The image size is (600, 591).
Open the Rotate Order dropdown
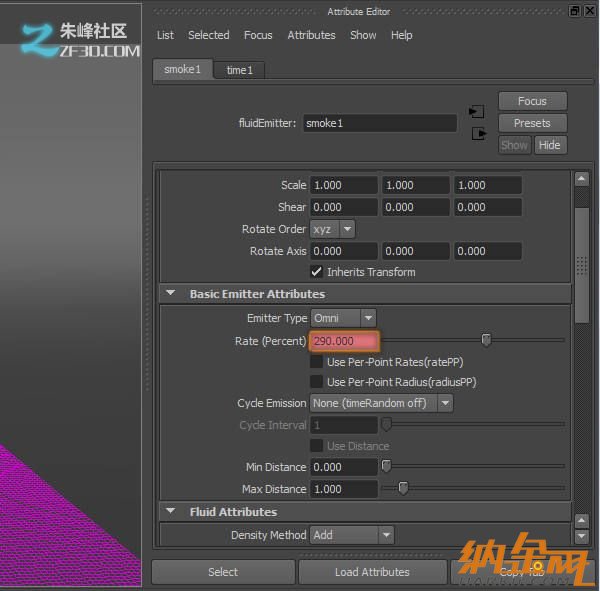(333, 229)
